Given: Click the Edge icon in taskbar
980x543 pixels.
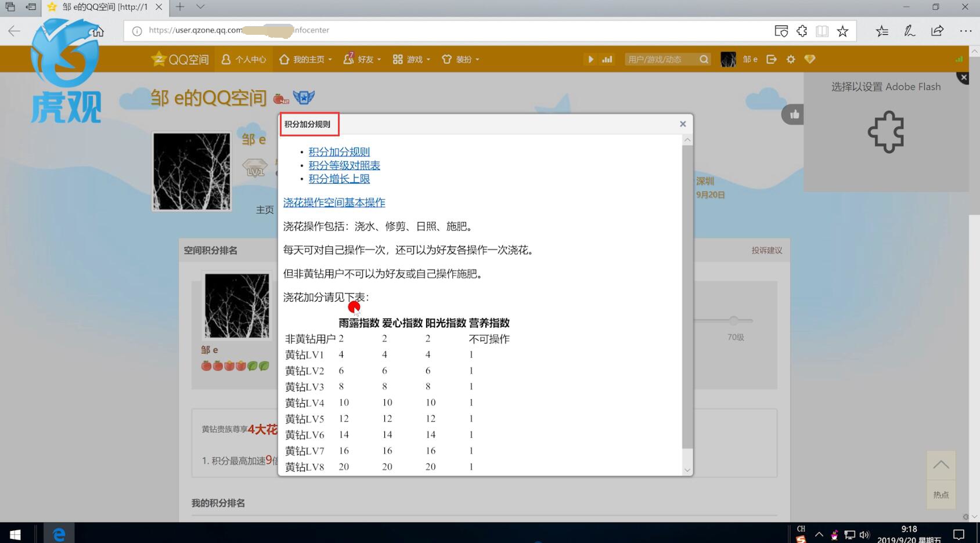Looking at the screenshot, I should 59,534.
